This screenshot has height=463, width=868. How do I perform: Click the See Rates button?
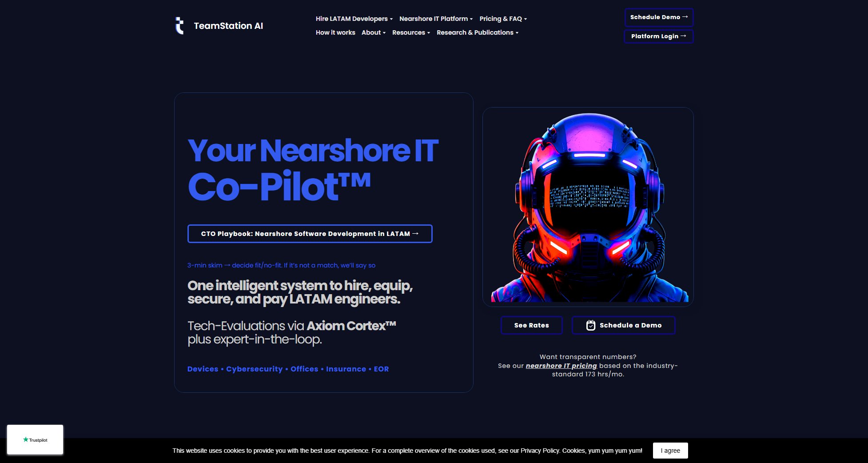tap(531, 325)
